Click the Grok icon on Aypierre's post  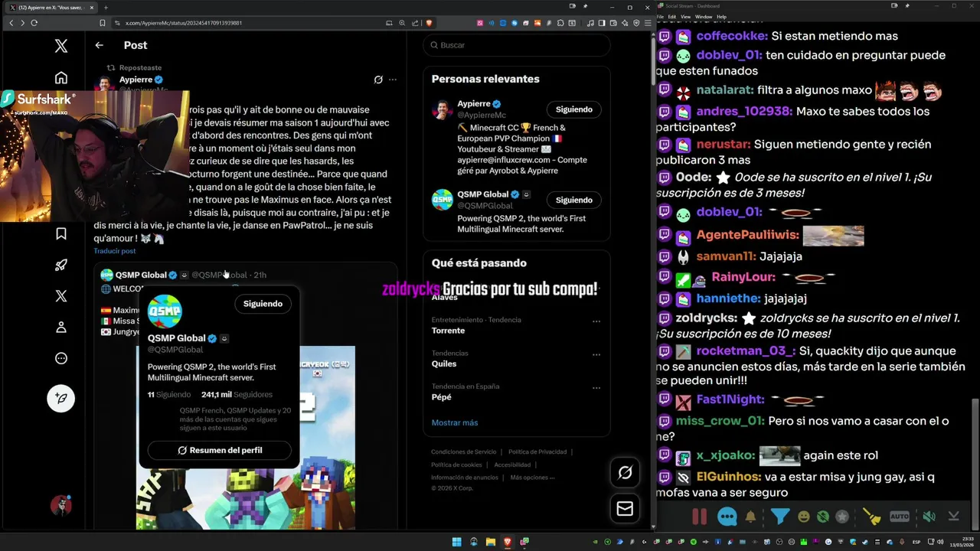(378, 80)
